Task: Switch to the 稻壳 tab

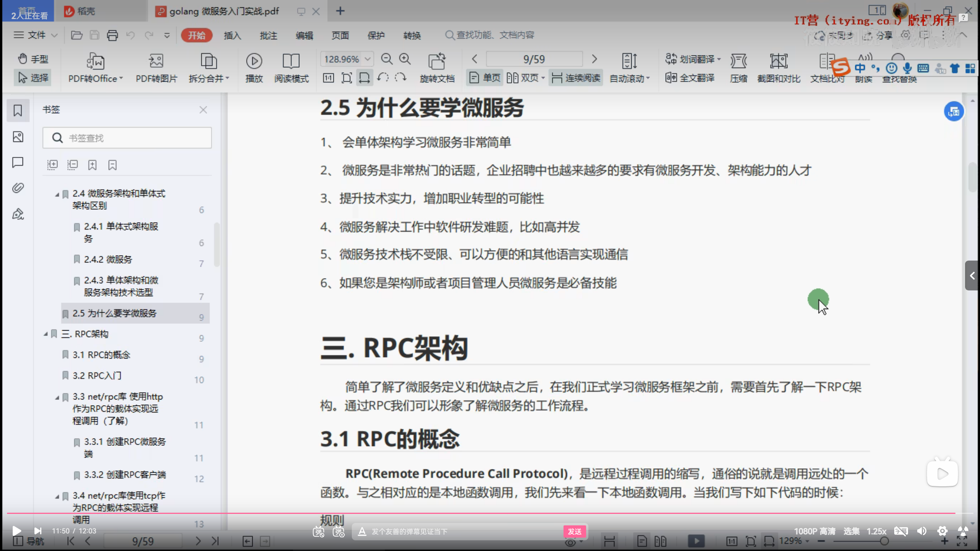Action: [x=101, y=11]
